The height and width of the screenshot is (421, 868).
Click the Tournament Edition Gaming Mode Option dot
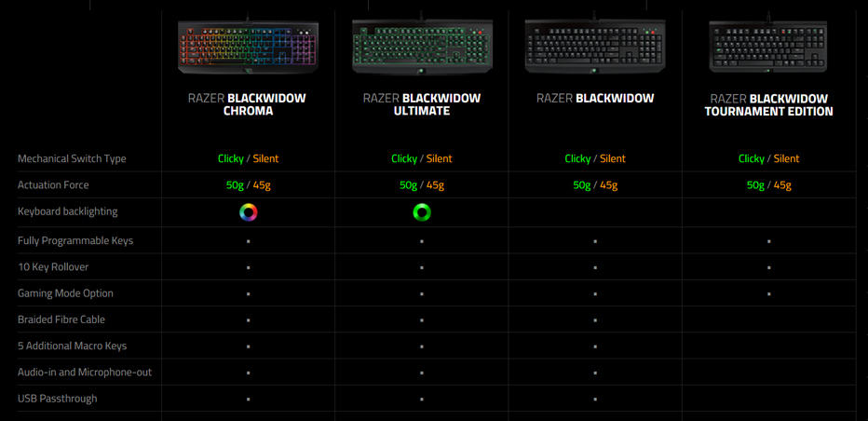point(769,293)
